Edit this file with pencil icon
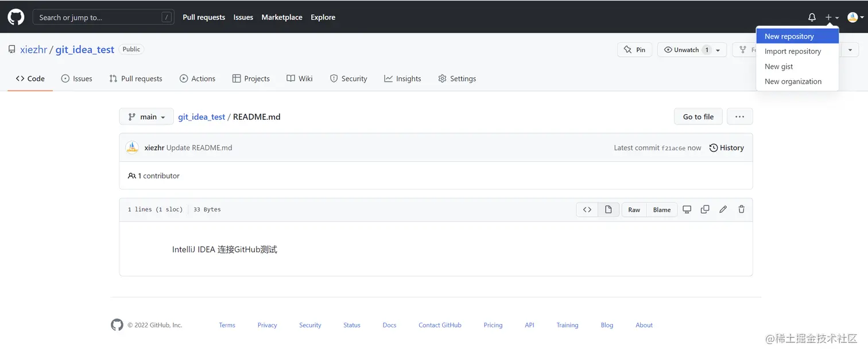 tap(723, 209)
